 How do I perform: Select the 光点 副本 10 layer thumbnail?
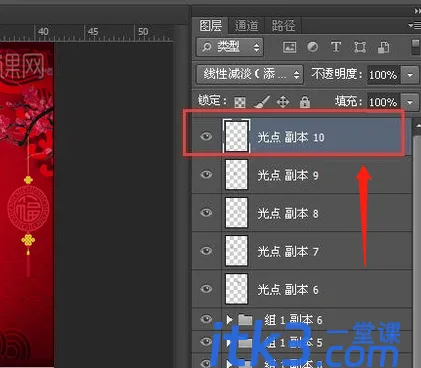click(236, 136)
